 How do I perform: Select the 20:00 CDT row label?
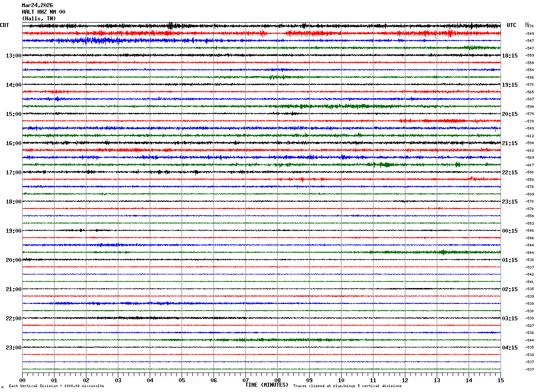13,260
